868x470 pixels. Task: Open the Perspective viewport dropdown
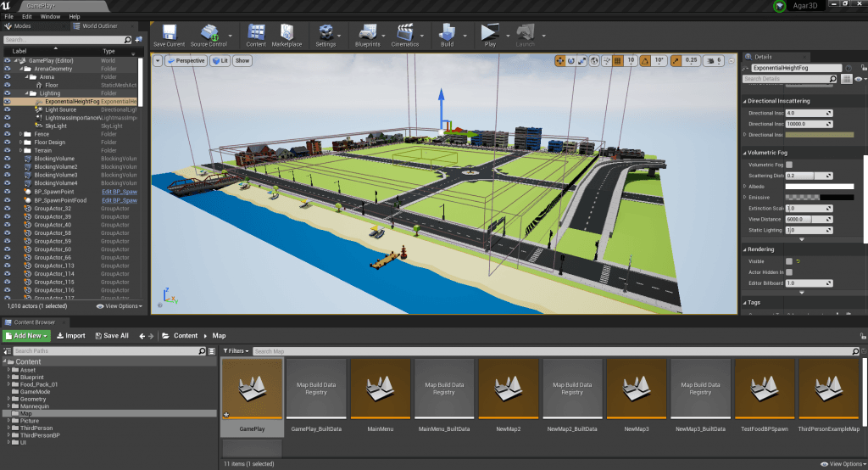point(186,61)
